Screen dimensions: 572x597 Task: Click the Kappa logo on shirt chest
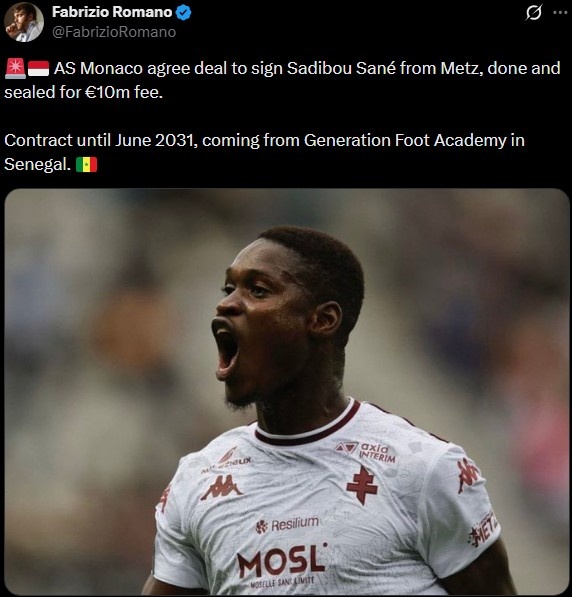(222, 487)
